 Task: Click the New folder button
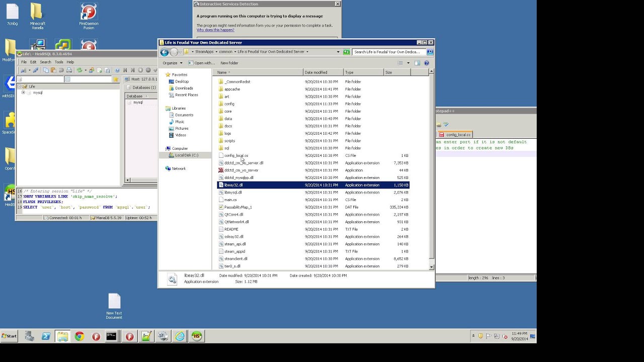(x=229, y=63)
